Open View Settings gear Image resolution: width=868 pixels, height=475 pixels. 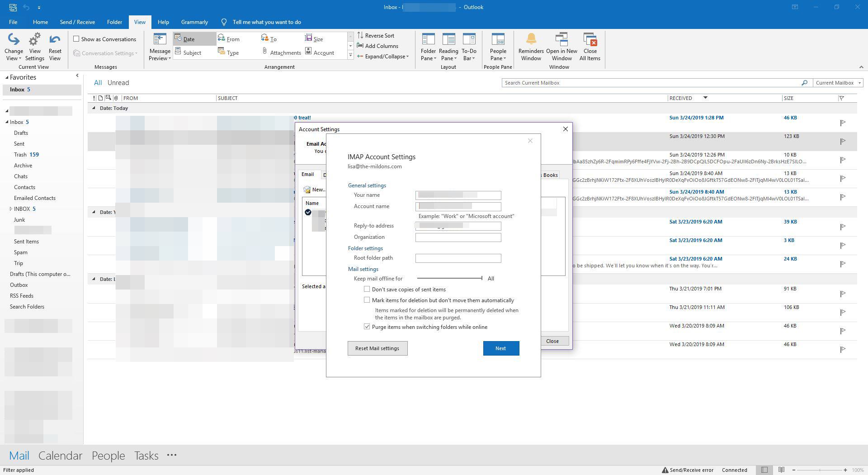(35, 47)
